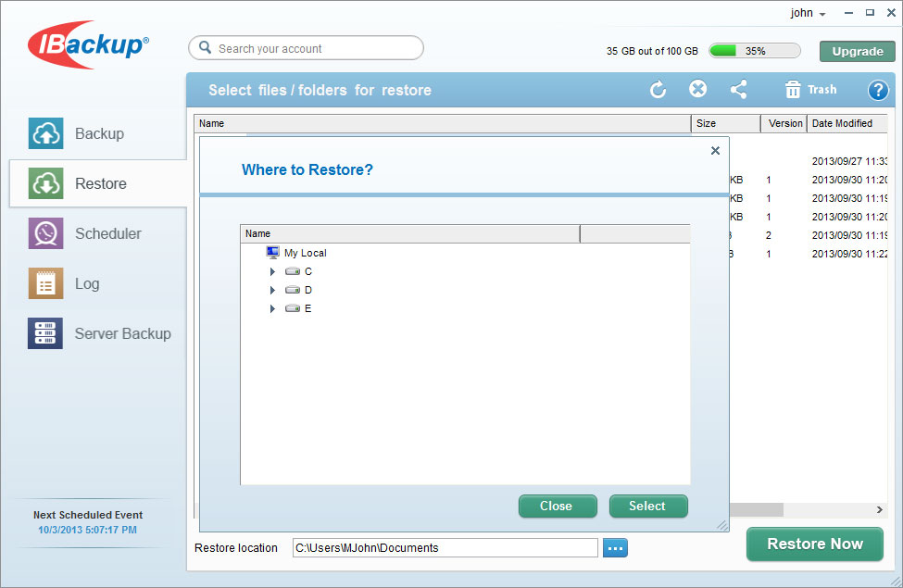Open the john account dropdown
The height and width of the screenshot is (588, 903).
807,13
